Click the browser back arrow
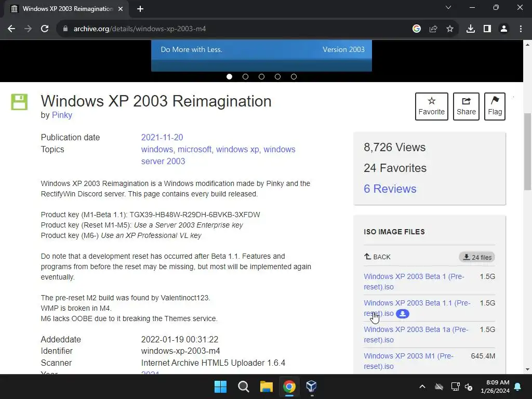This screenshot has width=532, height=399. (11, 29)
